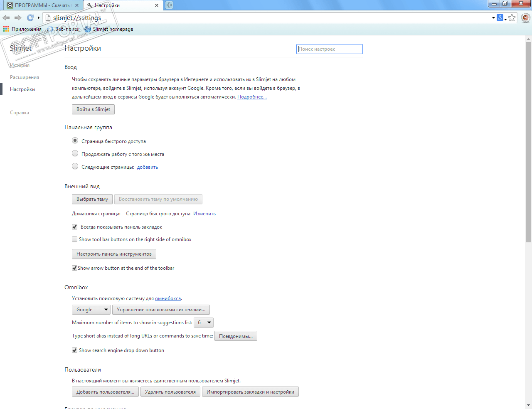Select the Страница быстрого доступа radio button

[75, 141]
